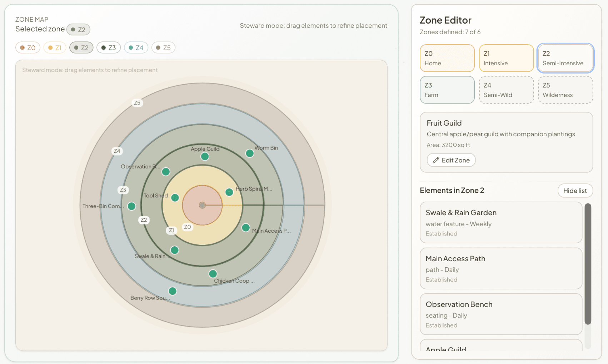608x364 pixels.
Task: Click the Herb Spiral map marker
Action: 229,192
